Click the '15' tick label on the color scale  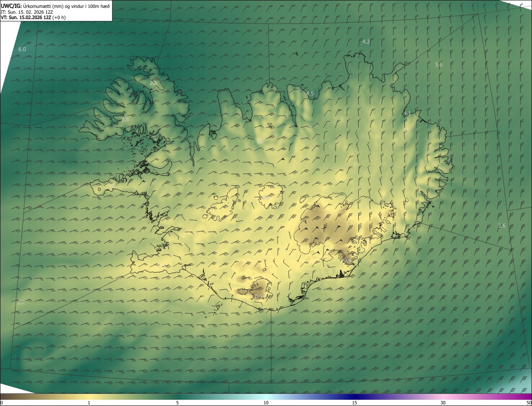355,403
